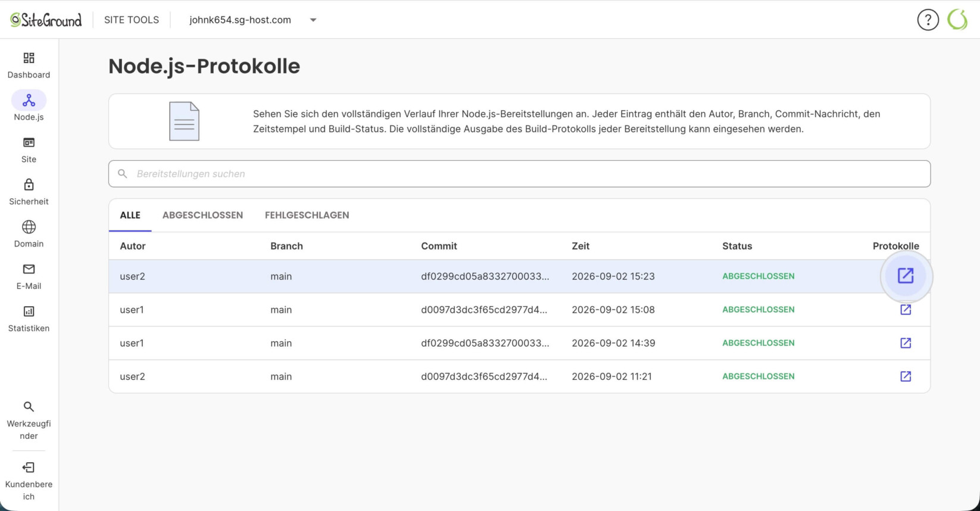Click branch main in the 14:39 row
The height and width of the screenshot is (511, 980).
[281, 343]
